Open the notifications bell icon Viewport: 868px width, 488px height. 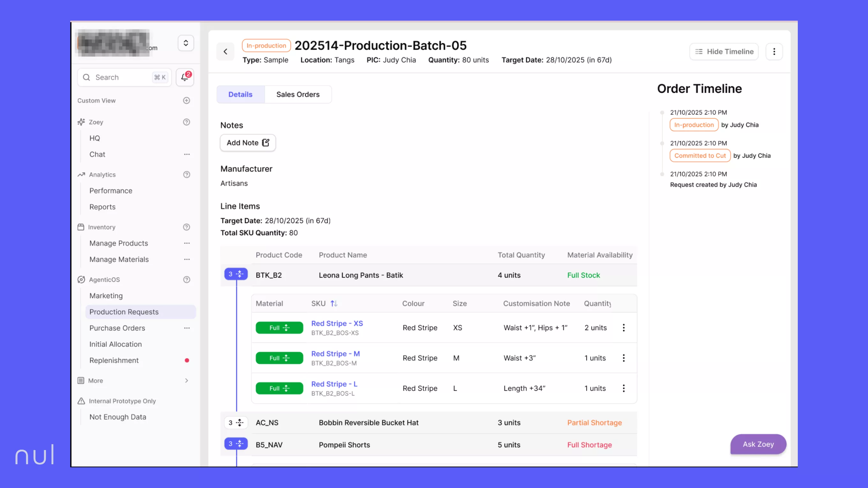pos(185,77)
